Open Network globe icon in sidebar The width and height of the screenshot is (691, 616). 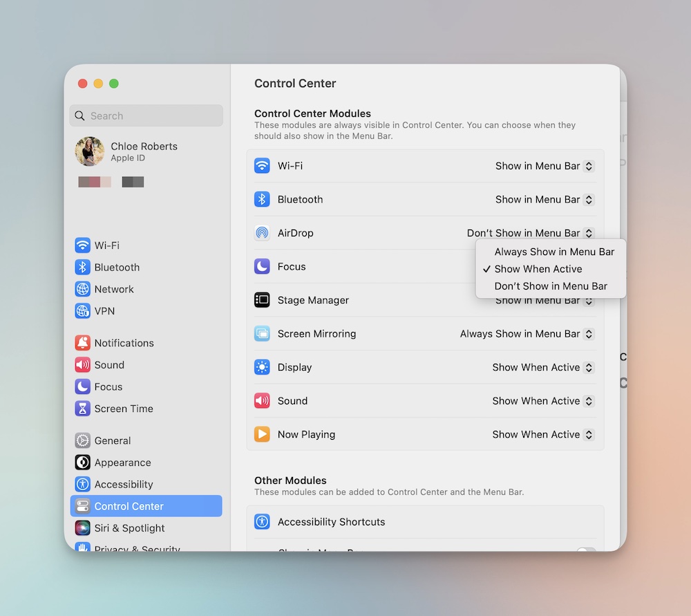(x=82, y=289)
